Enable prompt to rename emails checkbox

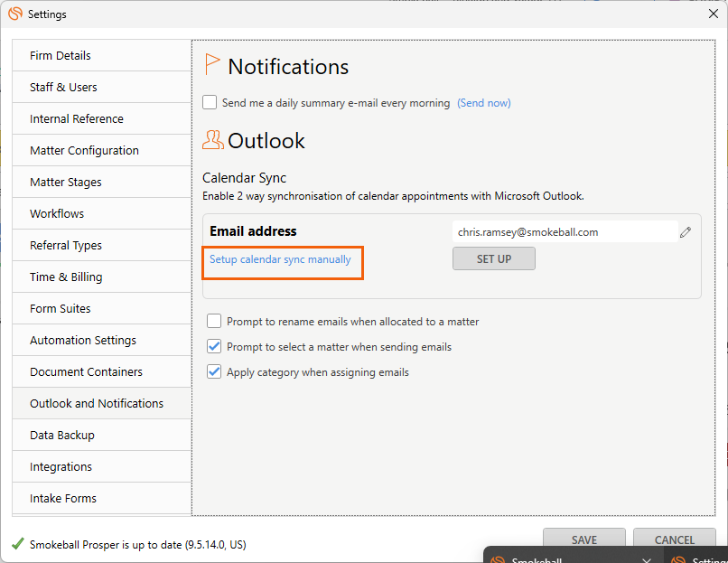[x=214, y=321]
